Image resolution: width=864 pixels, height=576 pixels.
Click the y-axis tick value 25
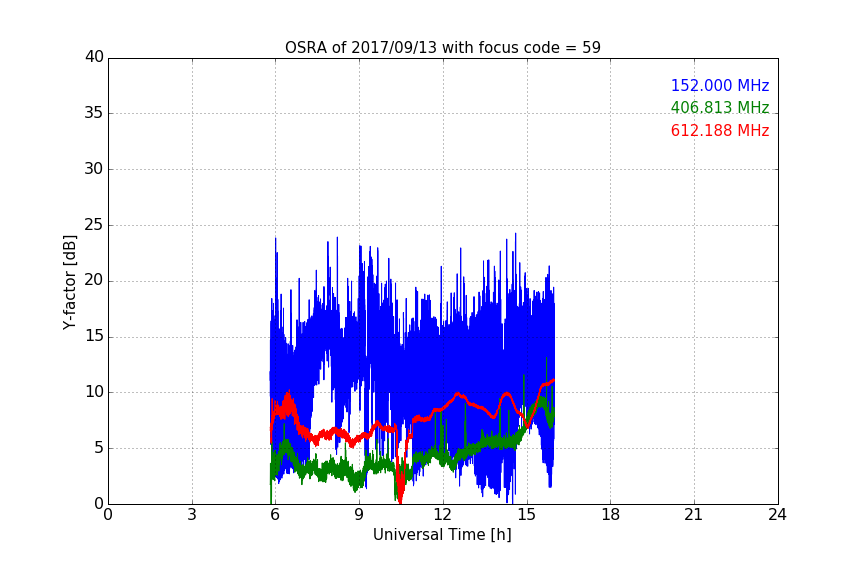point(94,224)
